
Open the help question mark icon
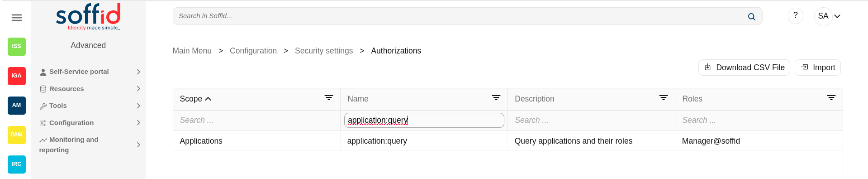point(795,16)
